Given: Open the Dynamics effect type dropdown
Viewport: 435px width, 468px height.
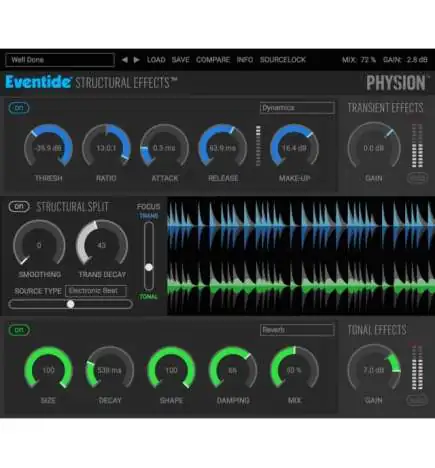Looking at the screenshot, I should pyautogui.click(x=297, y=108).
